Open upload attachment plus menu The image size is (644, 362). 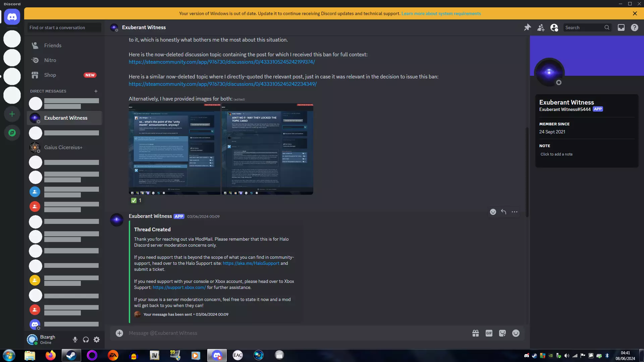click(x=119, y=333)
